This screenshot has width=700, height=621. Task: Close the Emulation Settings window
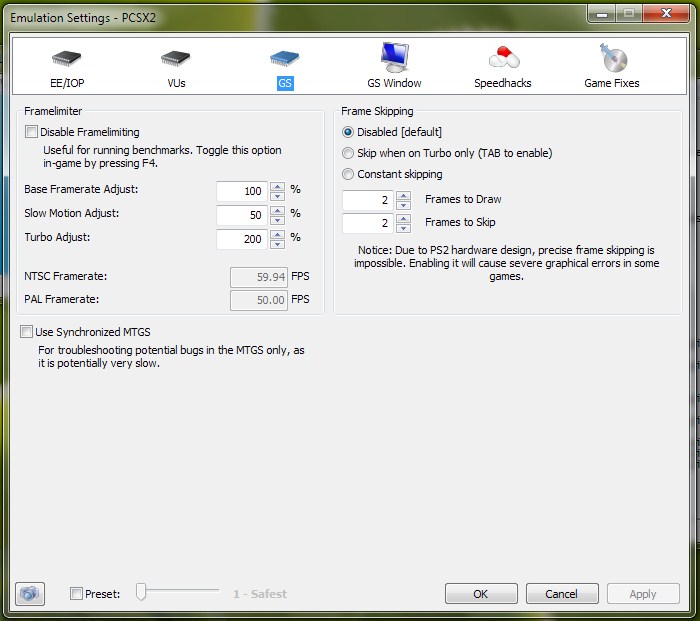[x=666, y=14]
